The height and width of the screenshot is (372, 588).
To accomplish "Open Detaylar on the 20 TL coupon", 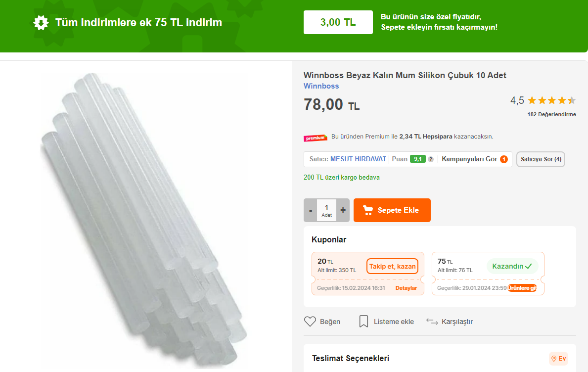I will (x=406, y=288).
